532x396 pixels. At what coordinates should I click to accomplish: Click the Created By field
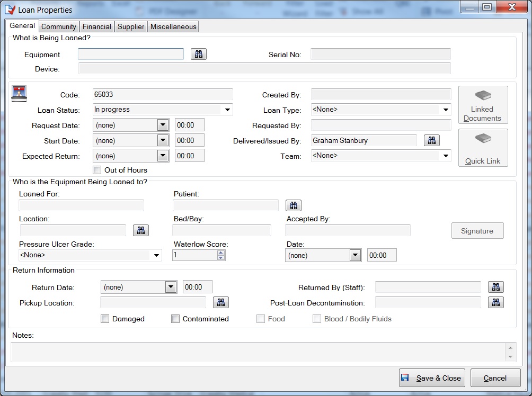coord(381,94)
